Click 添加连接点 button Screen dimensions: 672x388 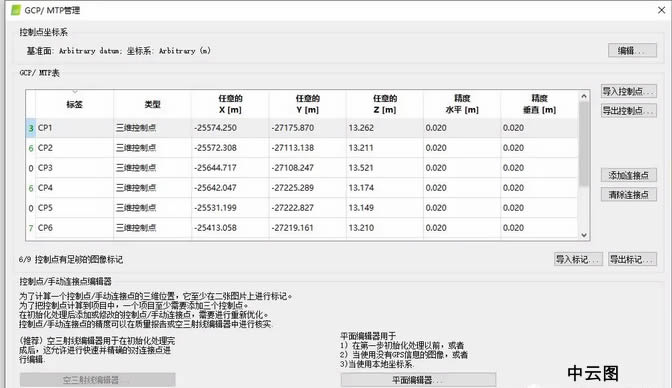628,175
